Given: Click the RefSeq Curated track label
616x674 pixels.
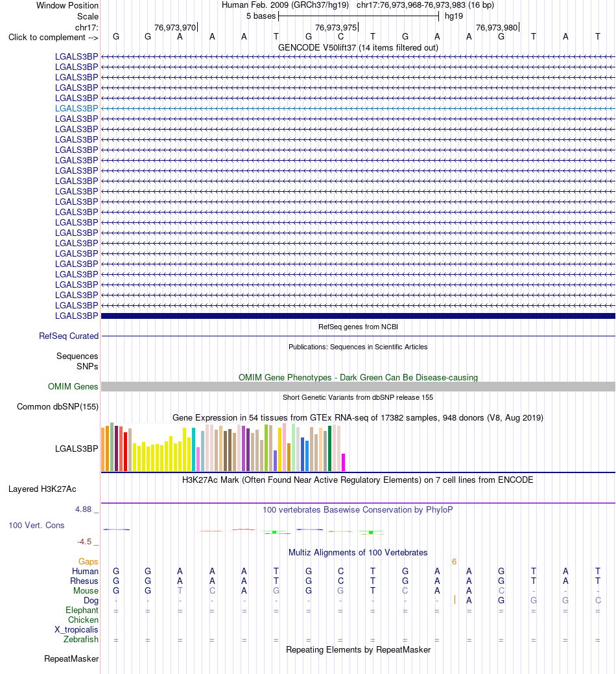Looking at the screenshot, I should click(x=69, y=336).
